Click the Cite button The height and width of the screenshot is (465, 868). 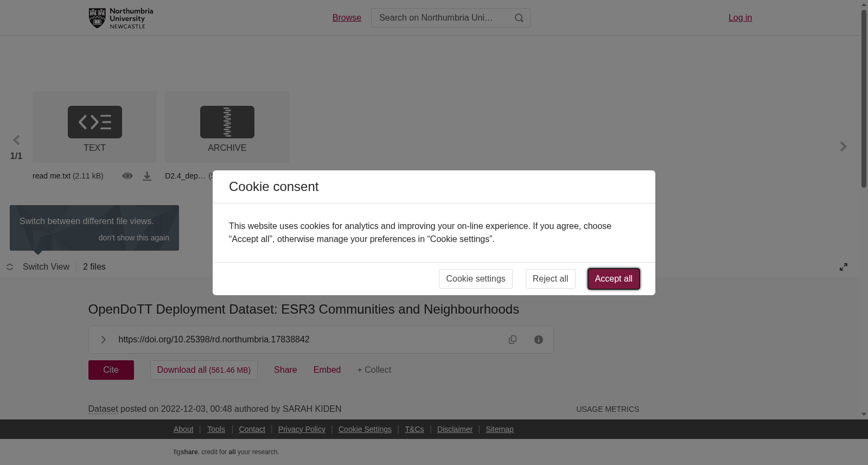coord(111,370)
